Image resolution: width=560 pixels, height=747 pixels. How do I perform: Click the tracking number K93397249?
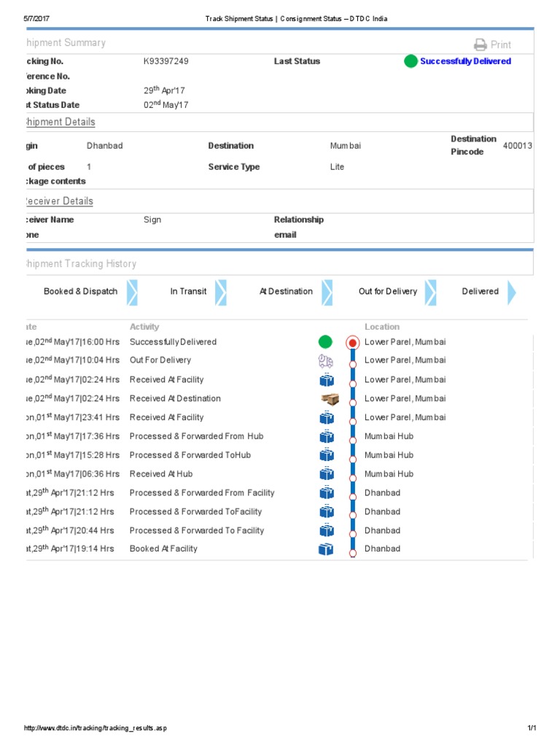pos(166,61)
